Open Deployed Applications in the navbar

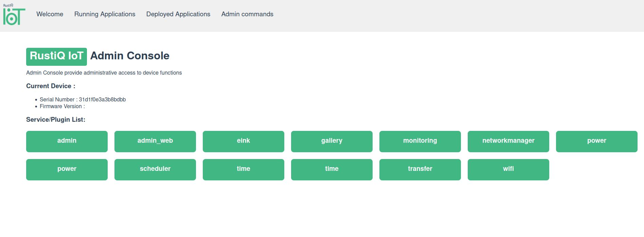click(178, 14)
